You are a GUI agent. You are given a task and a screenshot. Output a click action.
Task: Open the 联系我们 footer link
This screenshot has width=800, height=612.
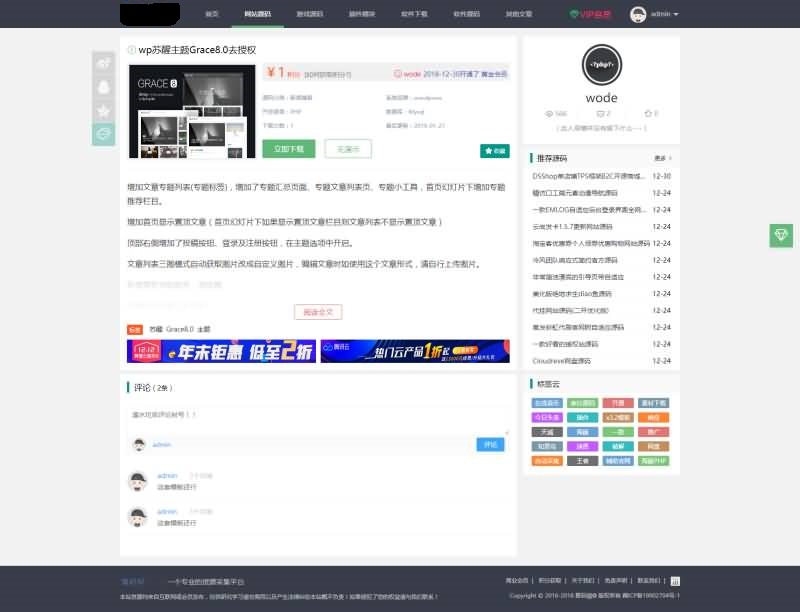648,580
